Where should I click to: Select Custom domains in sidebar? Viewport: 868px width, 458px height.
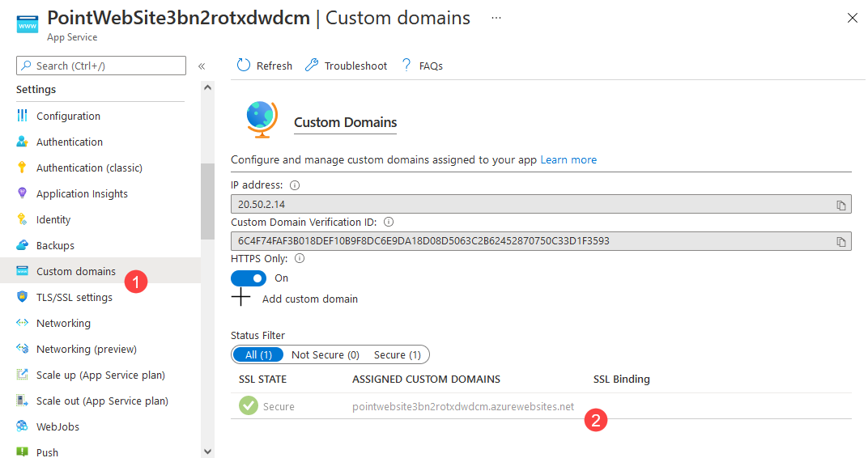(100, 270)
